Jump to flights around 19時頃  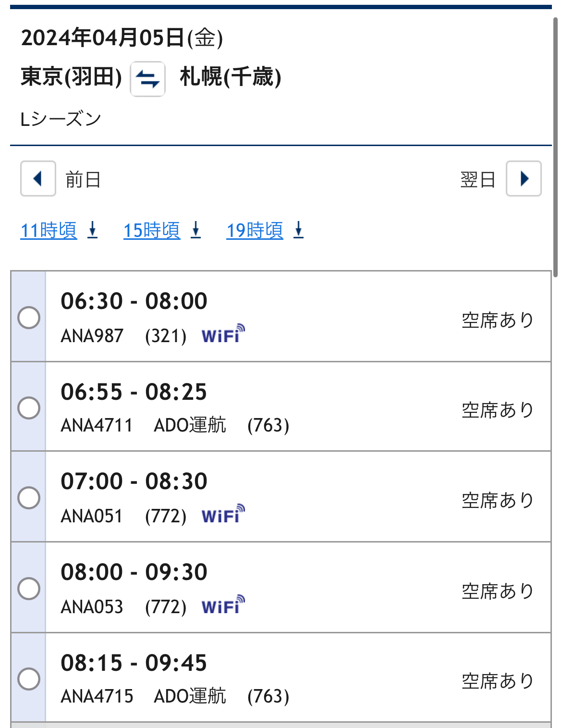click(x=255, y=230)
